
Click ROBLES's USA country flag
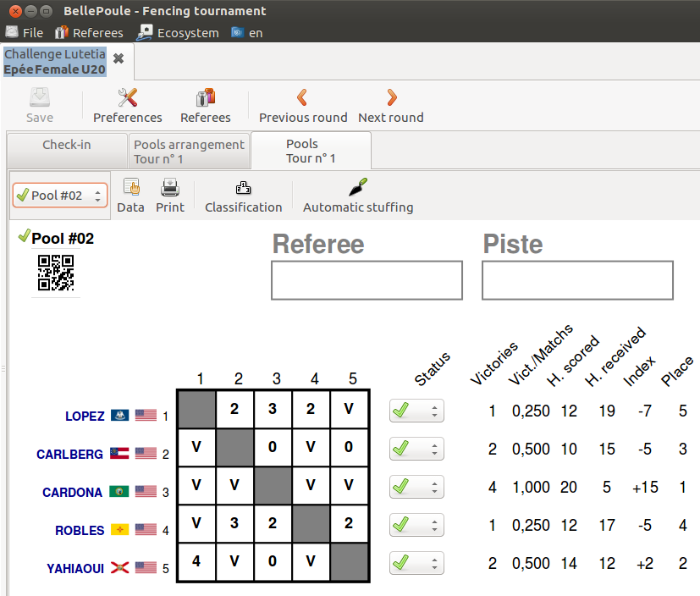[146, 529]
